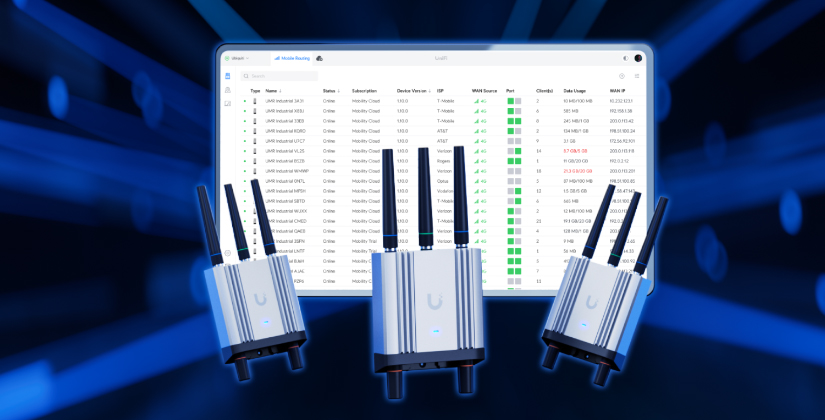Click the WAN Source column header
Viewport: 825px width, 420px height.
tap(485, 91)
